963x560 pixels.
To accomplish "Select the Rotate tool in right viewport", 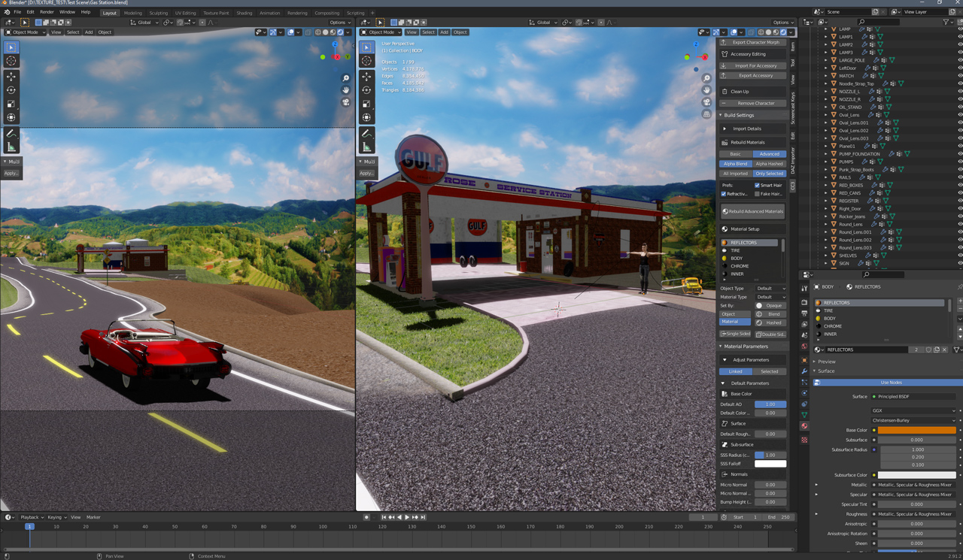I will tap(366, 90).
